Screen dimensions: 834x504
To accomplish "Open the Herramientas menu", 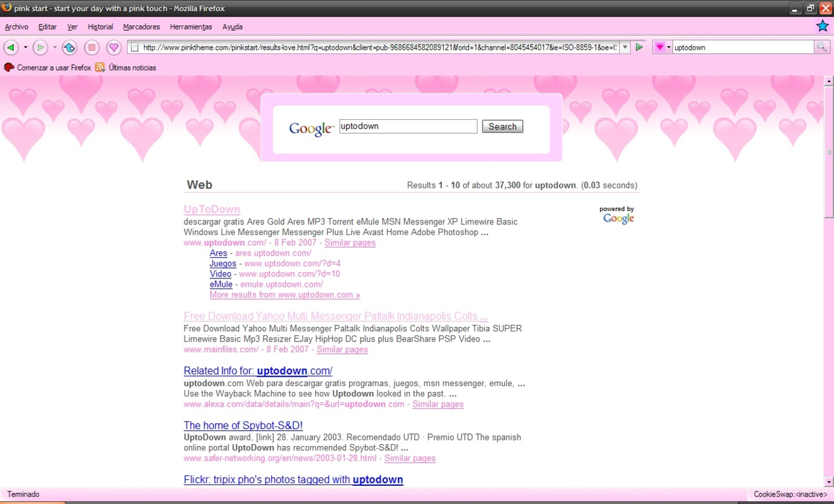I will [191, 26].
